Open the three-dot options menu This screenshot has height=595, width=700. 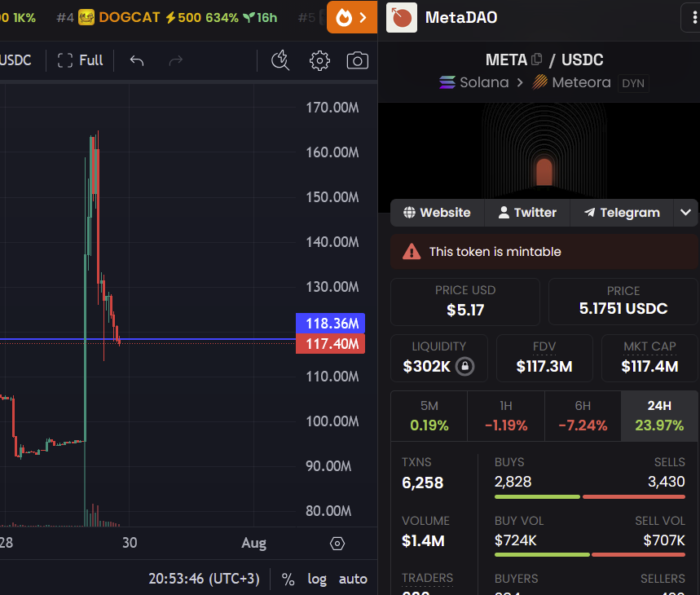click(693, 17)
